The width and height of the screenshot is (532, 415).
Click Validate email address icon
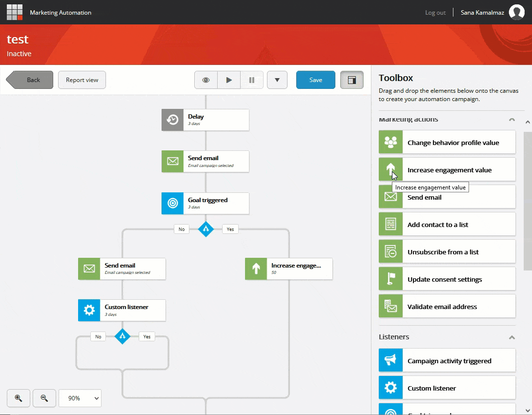390,306
